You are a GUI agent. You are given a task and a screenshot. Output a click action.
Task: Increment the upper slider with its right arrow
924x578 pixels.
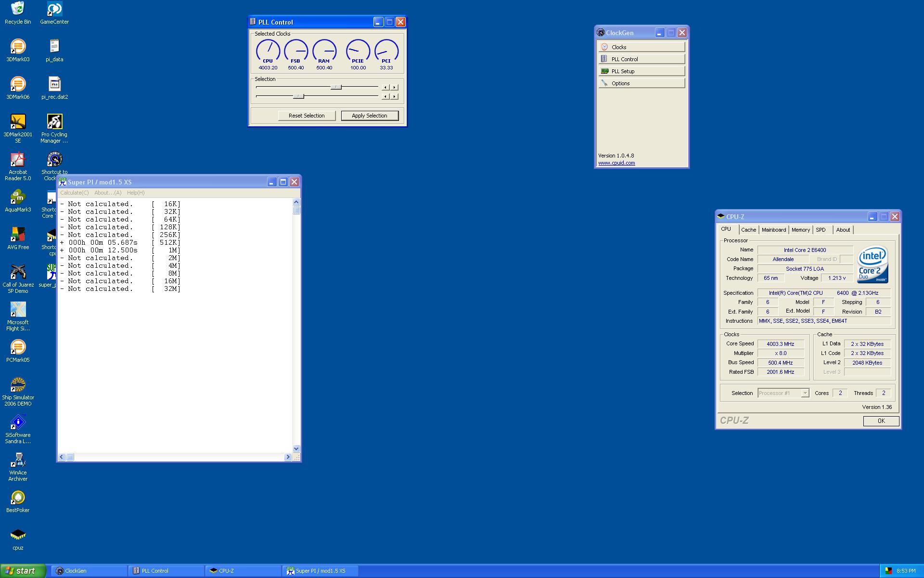point(395,87)
